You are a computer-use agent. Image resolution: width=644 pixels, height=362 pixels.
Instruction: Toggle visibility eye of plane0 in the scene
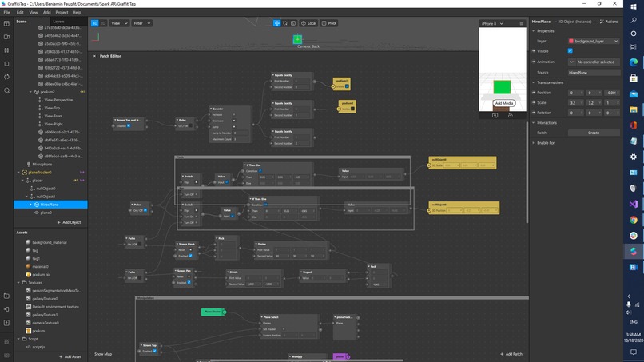tap(37, 213)
